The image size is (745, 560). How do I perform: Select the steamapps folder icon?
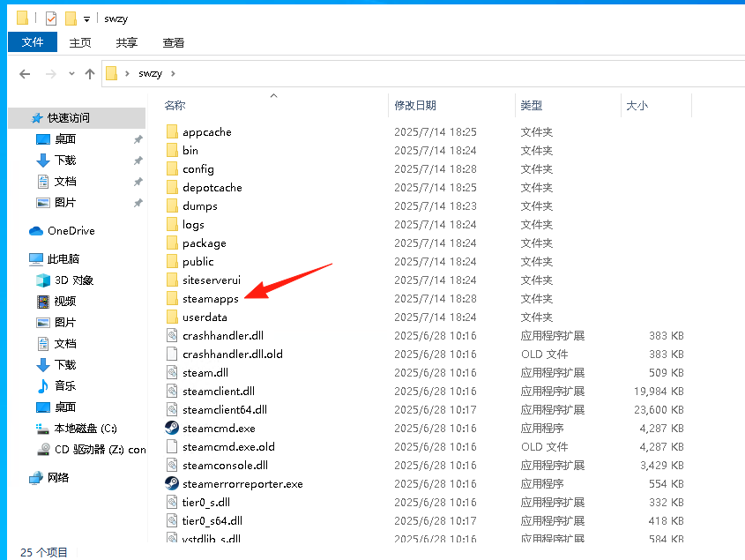(x=172, y=299)
